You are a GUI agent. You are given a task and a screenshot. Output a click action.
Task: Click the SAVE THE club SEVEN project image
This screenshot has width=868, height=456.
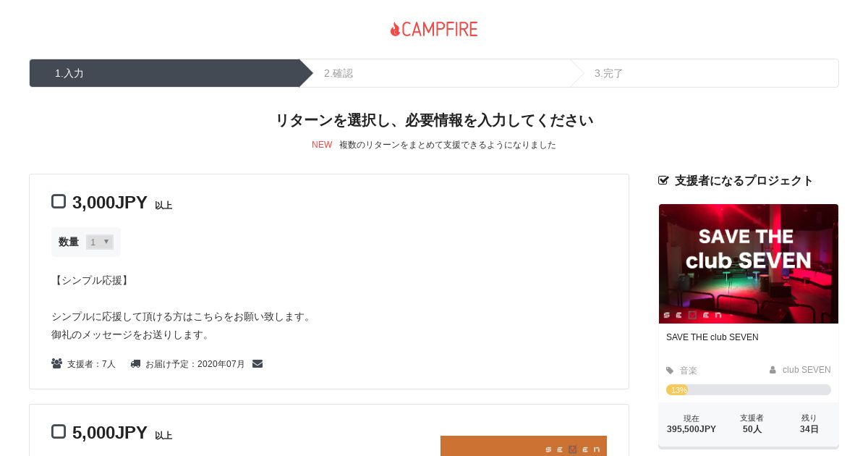coord(749,263)
